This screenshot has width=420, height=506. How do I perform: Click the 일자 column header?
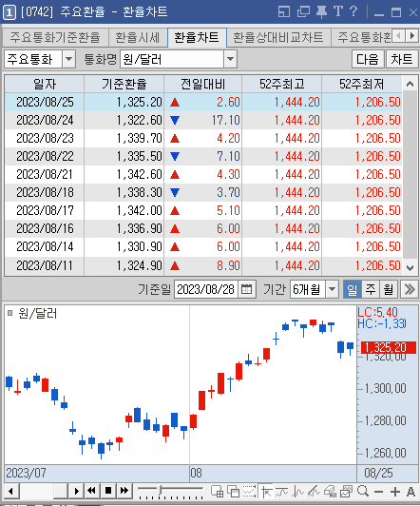[x=45, y=85]
